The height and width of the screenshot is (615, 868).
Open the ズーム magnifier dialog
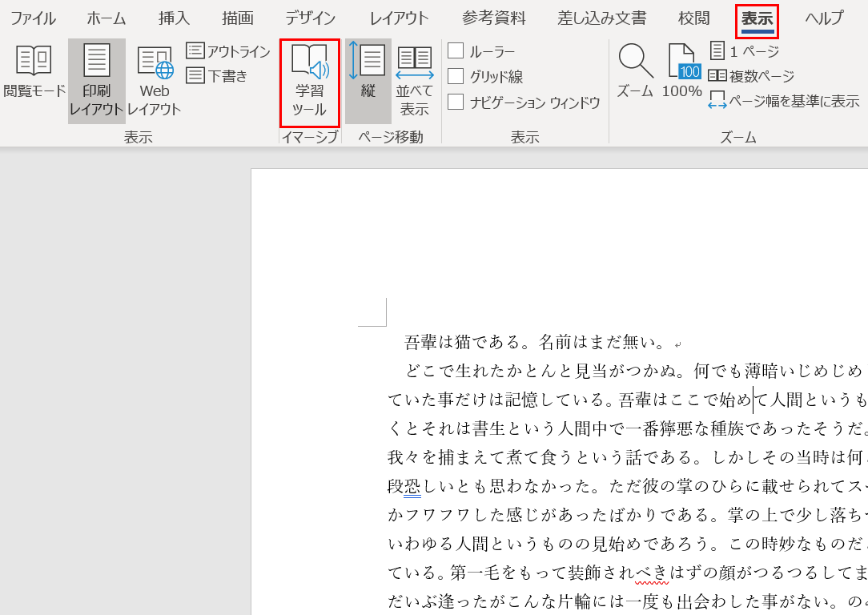pos(635,70)
